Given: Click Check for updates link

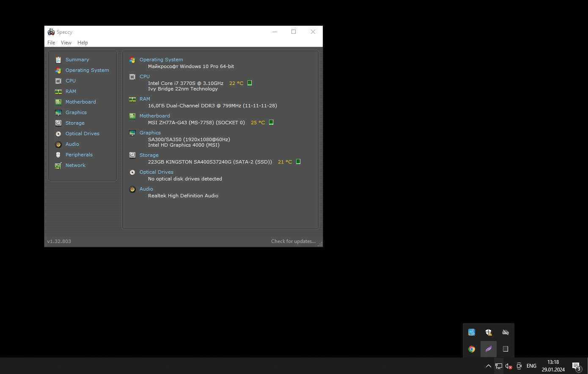Looking at the screenshot, I should [293, 241].
